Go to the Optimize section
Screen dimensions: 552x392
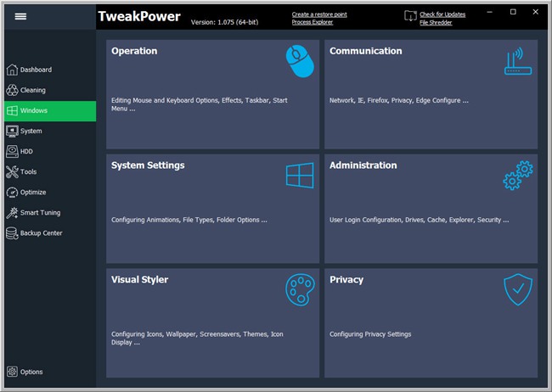point(50,192)
